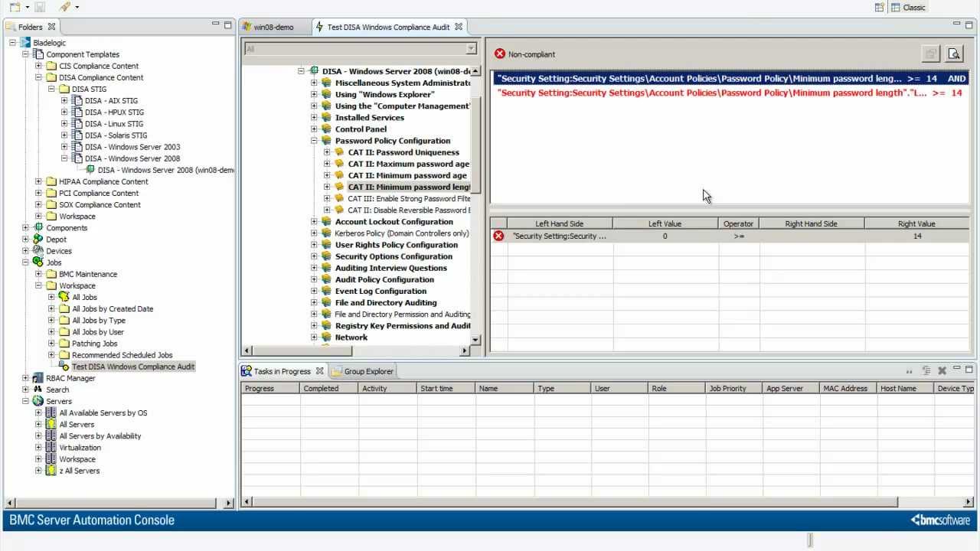Image resolution: width=980 pixels, height=551 pixels.
Task: Click the RBAC Manager icon
Action: (x=38, y=378)
